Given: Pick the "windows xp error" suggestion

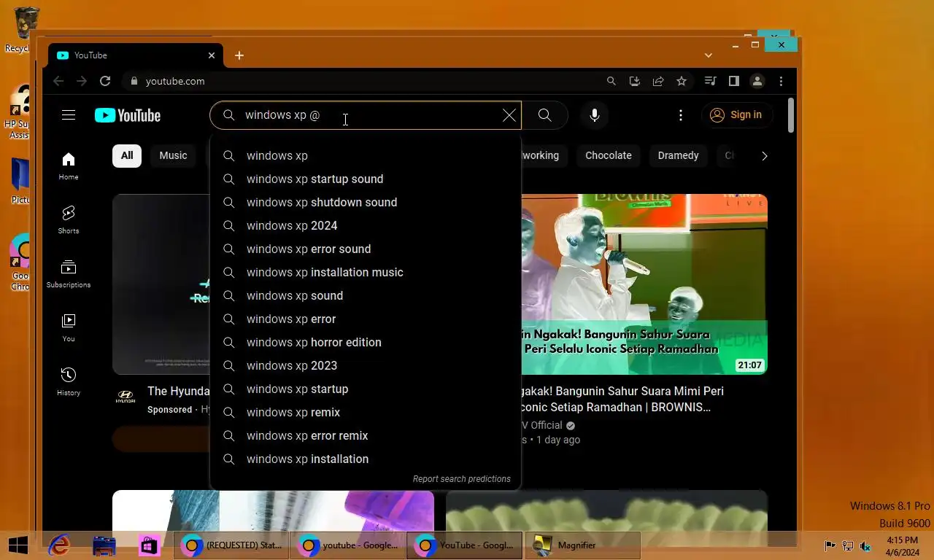Looking at the screenshot, I should pyautogui.click(x=366, y=319).
